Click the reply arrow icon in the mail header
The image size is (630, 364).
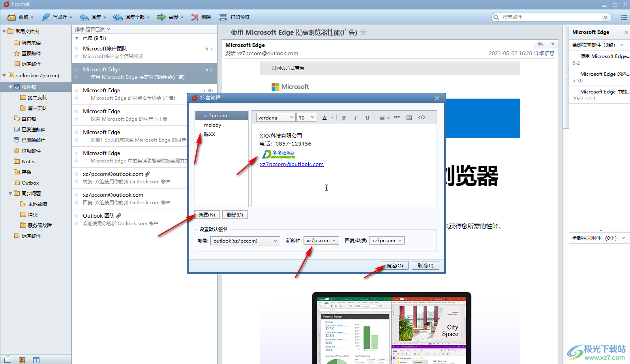[x=540, y=44]
